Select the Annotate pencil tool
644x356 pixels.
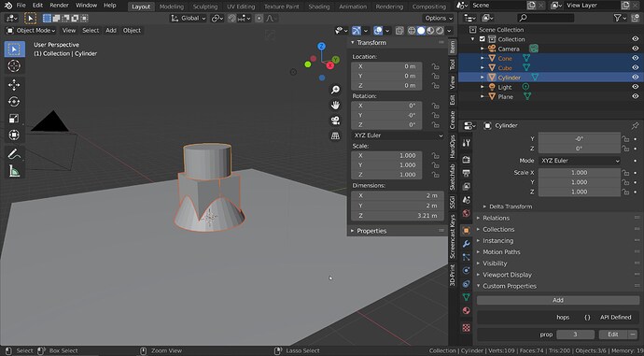[14, 154]
